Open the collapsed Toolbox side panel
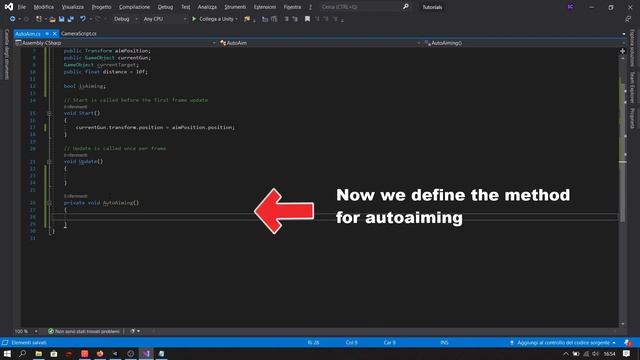 (x=7, y=54)
